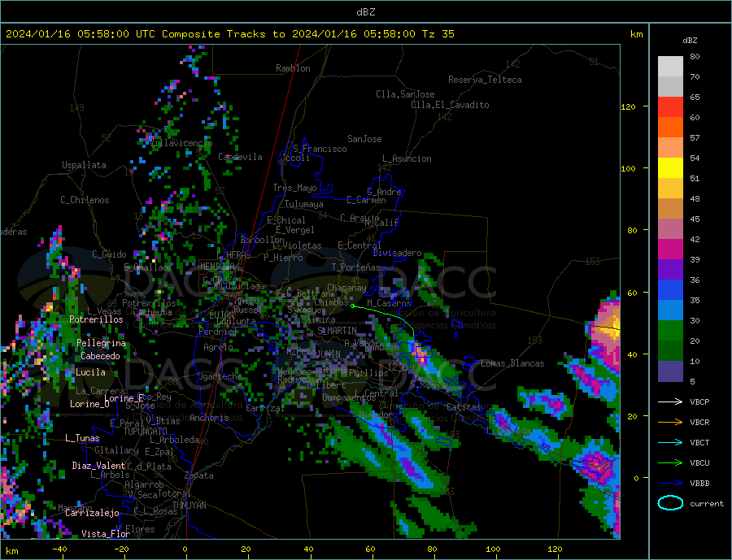Click the 'TUPUNGATO' place label
Viewport: 732px width, 560px height.
click(x=146, y=432)
